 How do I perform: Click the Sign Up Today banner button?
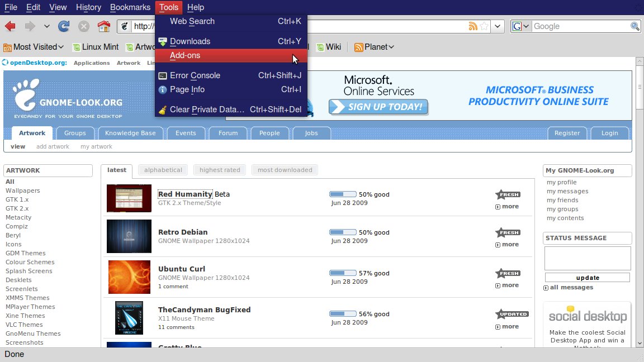pyautogui.click(x=378, y=107)
